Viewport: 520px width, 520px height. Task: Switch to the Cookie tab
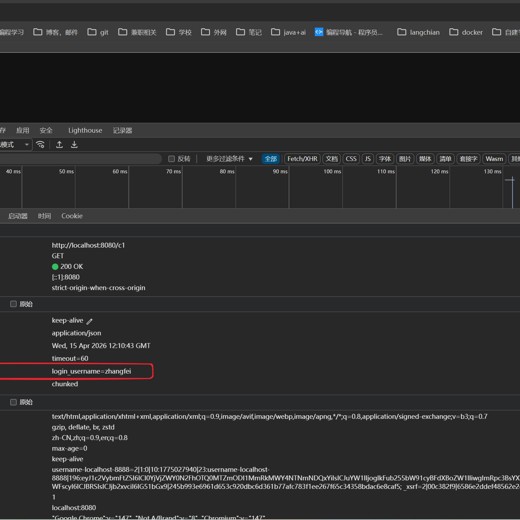point(72,216)
